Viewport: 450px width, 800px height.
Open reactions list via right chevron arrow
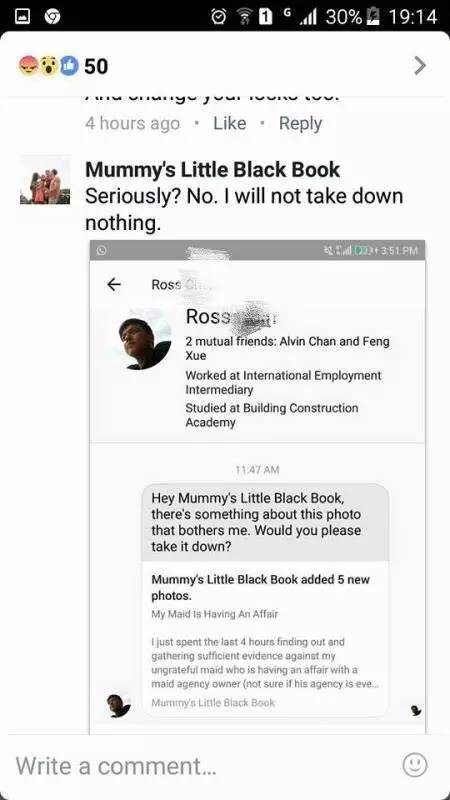point(419,65)
